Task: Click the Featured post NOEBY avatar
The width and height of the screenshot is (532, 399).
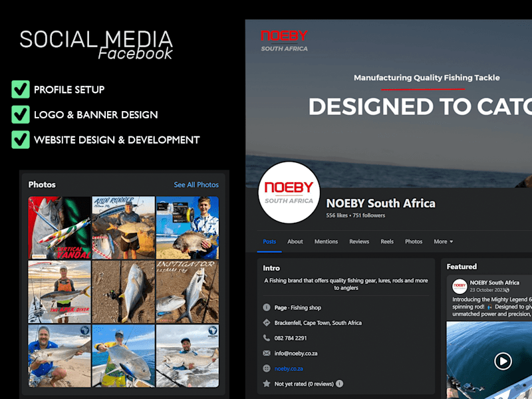Action: (460, 286)
